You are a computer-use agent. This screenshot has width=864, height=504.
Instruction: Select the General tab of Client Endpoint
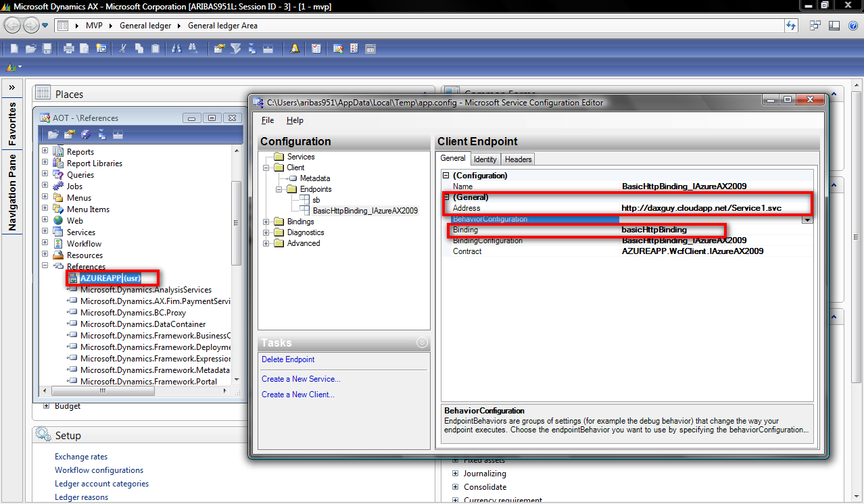click(453, 159)
